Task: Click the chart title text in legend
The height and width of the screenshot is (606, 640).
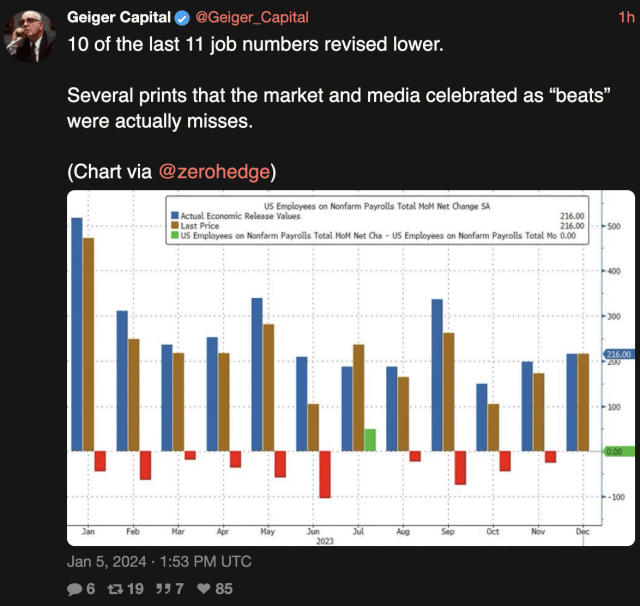Action: (377, 206)
